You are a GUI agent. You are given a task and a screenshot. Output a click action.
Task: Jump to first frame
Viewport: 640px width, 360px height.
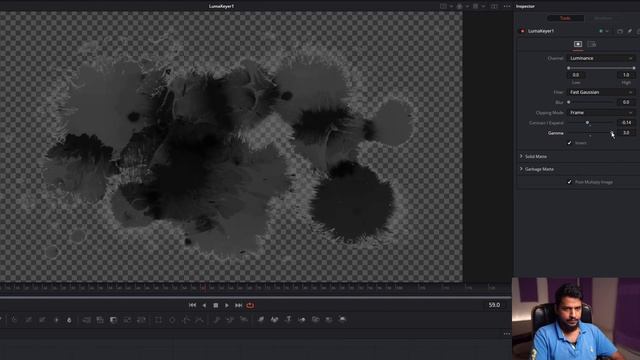(193, 305)
